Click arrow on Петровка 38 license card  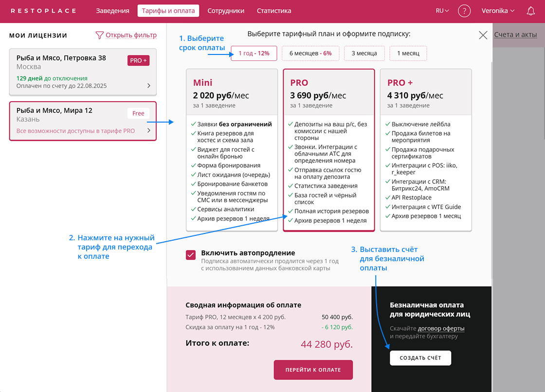click(x=149, y=86)
